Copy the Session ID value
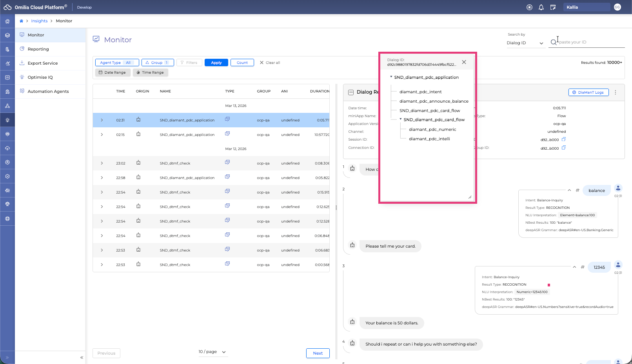Viewport: 632px width, 364px height. (563, 139)
